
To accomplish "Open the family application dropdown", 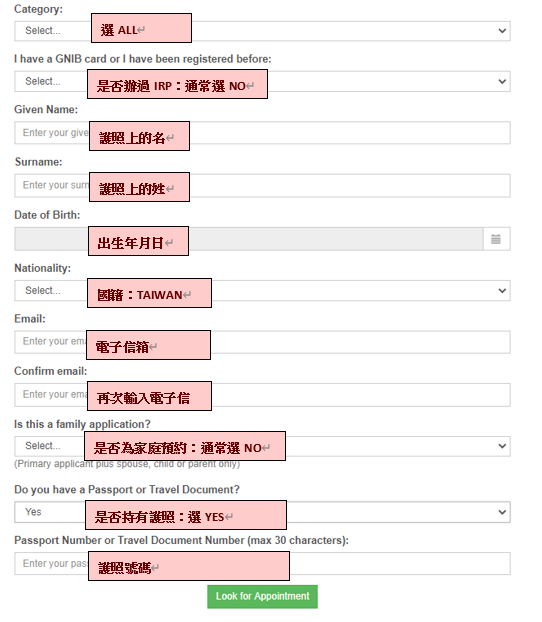I will tap(262, 446).
